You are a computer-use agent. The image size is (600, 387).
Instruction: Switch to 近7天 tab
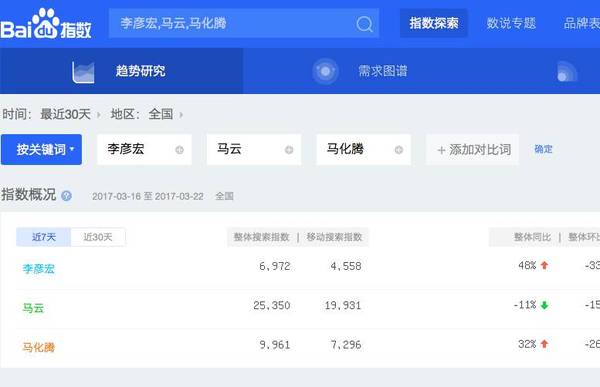(x=44, y=237)
